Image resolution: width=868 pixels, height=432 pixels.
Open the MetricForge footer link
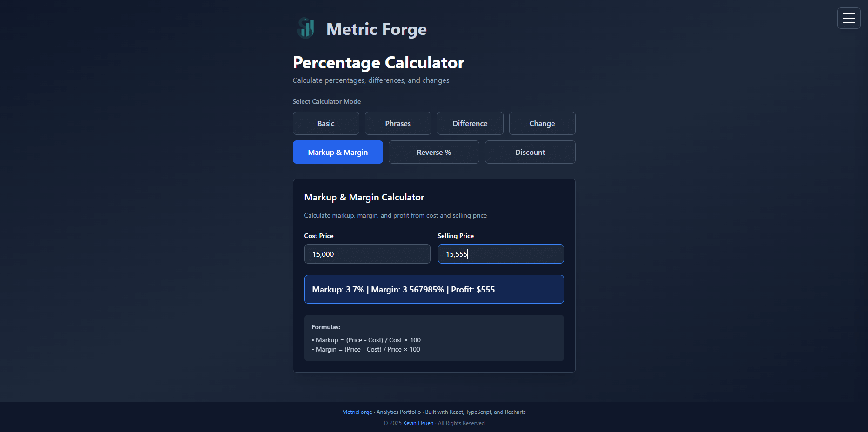(357, 412)
